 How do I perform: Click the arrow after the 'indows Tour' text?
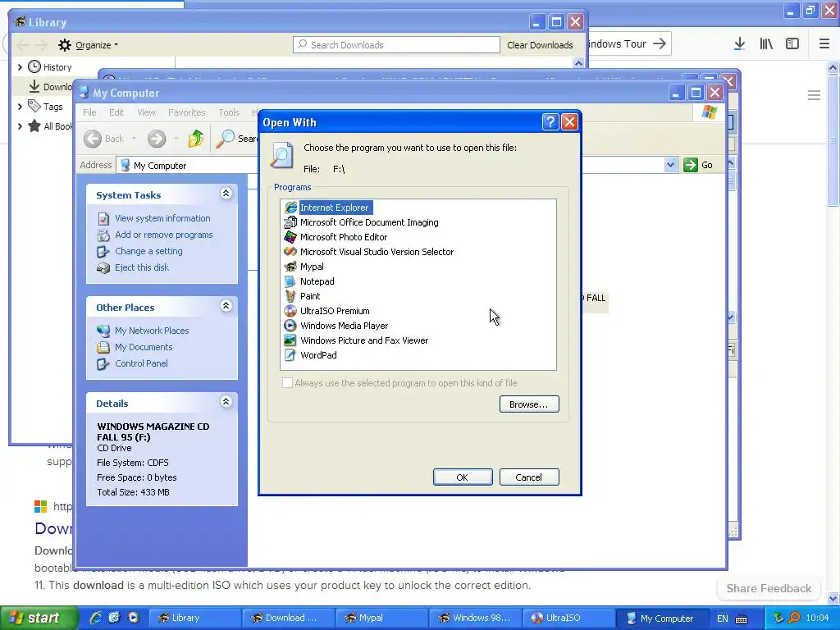point(660,43)
